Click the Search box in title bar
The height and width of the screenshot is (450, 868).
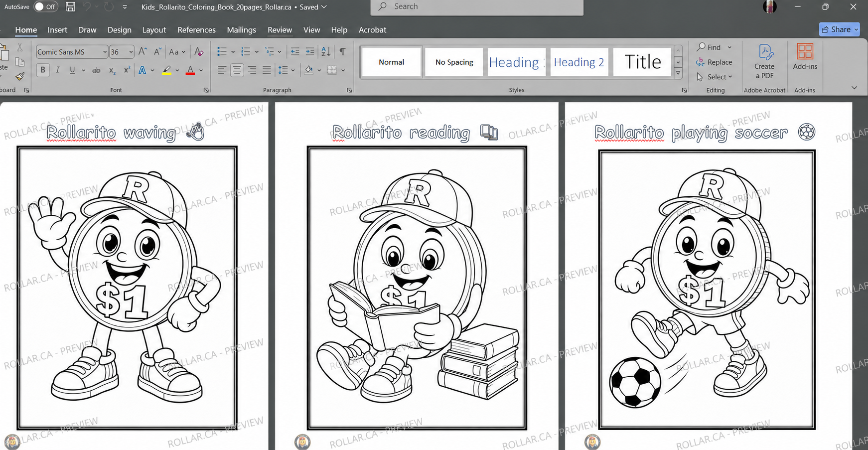pyautogui.click(x=477, y=7)
